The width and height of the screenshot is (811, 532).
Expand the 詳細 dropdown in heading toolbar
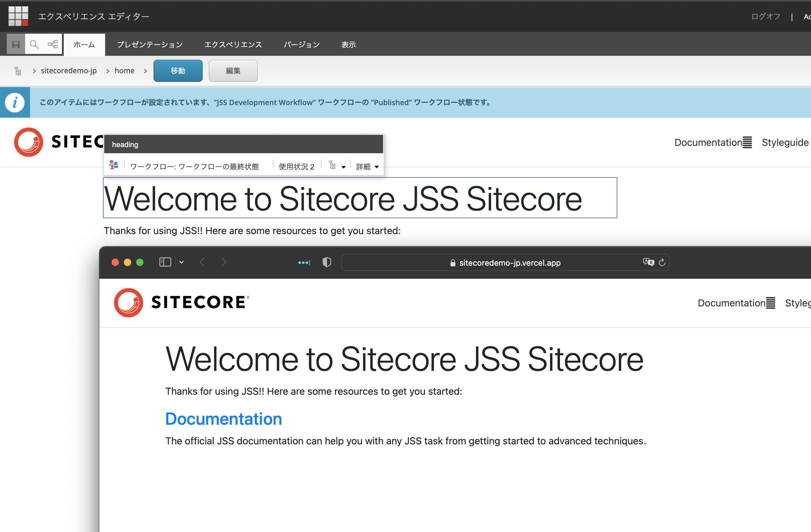point(367,167)
